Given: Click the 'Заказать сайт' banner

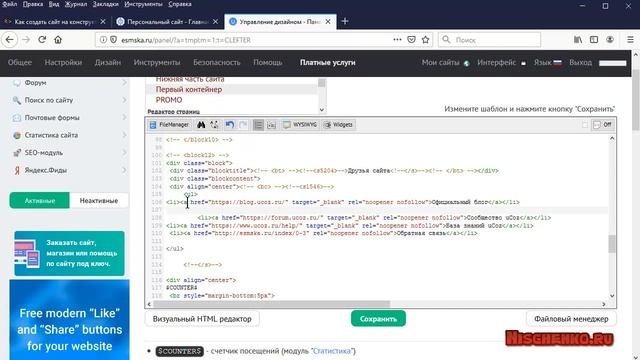Looking at the screenshot, I should (69, 253).
